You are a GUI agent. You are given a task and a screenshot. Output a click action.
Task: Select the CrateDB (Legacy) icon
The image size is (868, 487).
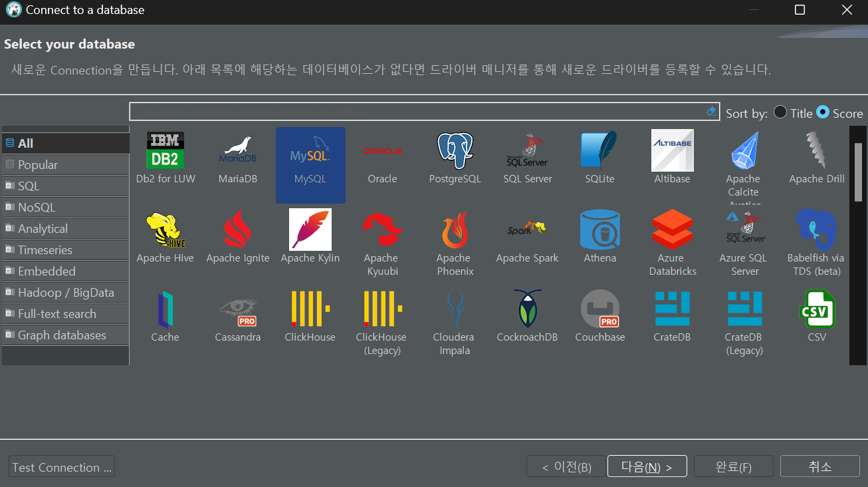tap(744, 309)
